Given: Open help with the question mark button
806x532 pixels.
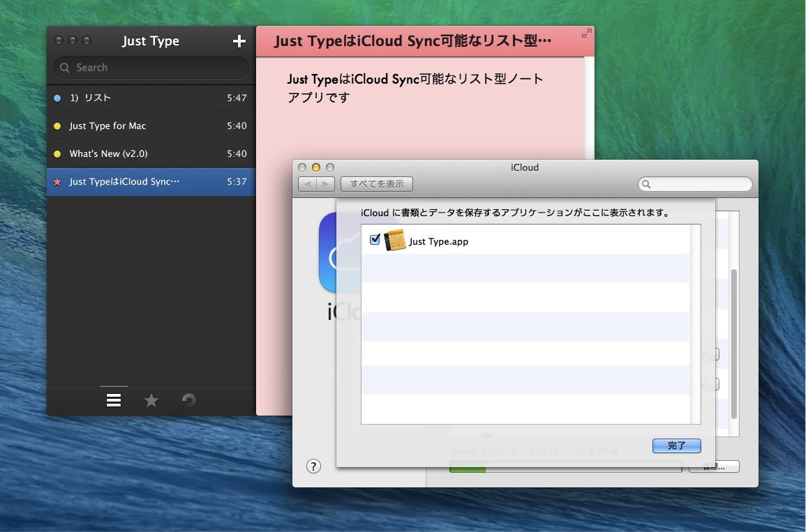Looking at the screenshot, I should 313,466.
